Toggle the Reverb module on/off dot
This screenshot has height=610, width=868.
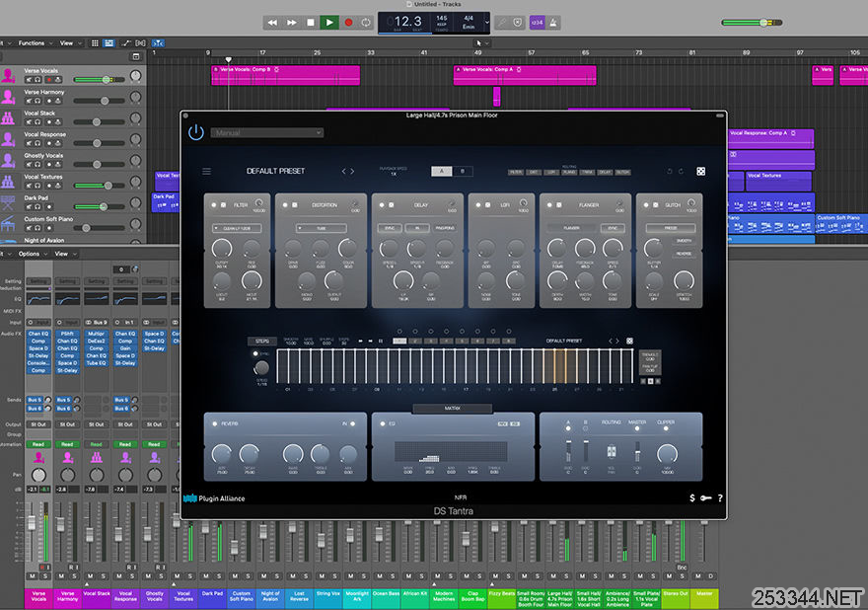pos(215,423)
